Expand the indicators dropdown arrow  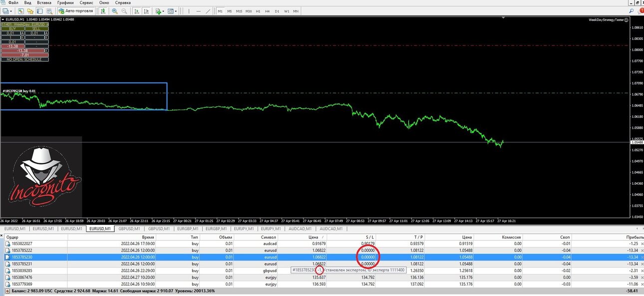tap(163, 11)
